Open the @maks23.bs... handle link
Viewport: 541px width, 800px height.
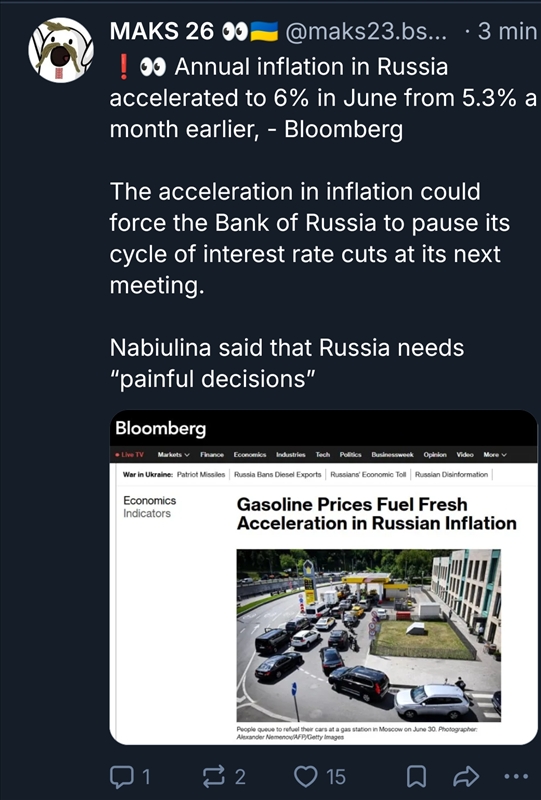coord(365,32)
